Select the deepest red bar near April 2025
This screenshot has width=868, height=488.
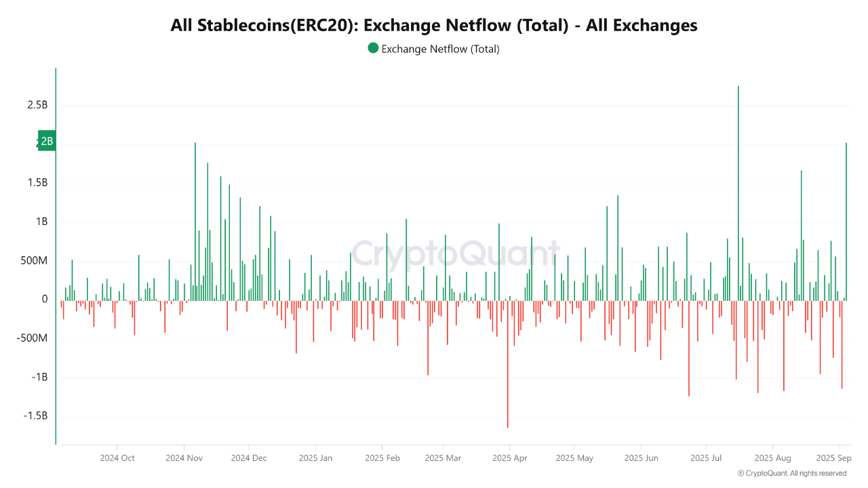(x=507, y=366)
